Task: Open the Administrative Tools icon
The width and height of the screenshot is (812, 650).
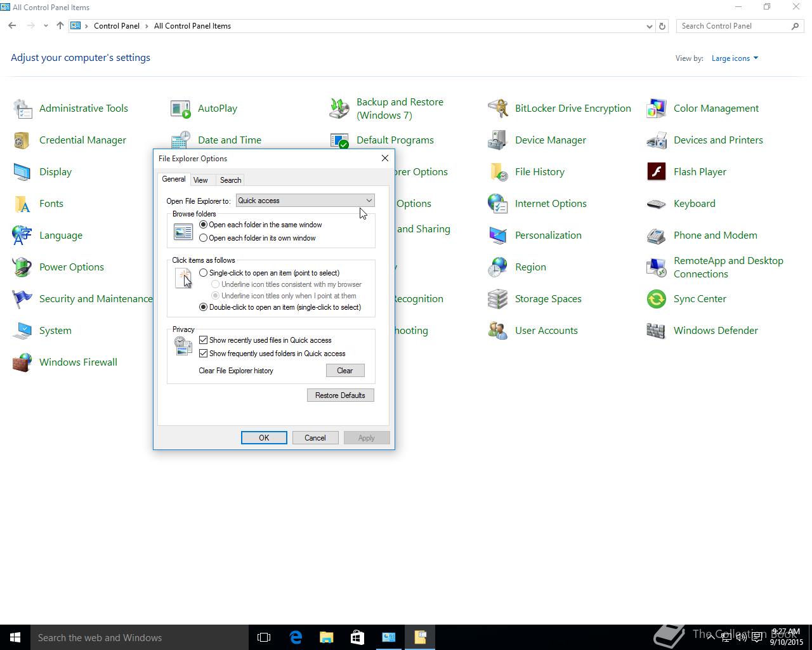Action: pos(23,109)
